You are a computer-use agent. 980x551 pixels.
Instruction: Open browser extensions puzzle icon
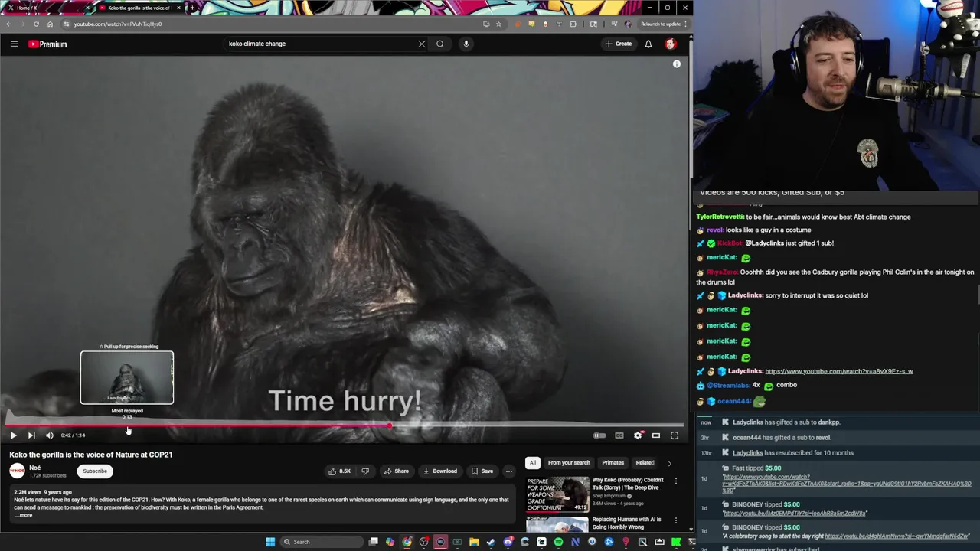(573, 24)
